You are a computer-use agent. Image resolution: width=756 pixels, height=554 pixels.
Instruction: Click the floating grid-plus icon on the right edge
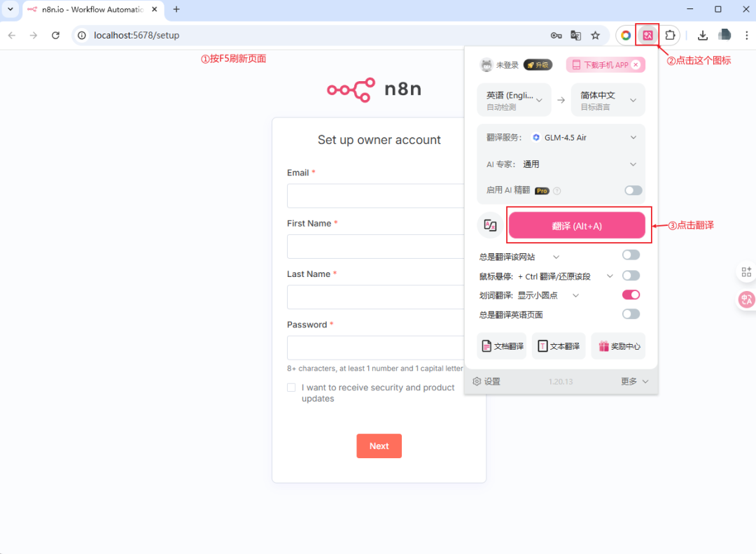pos(746,271)
